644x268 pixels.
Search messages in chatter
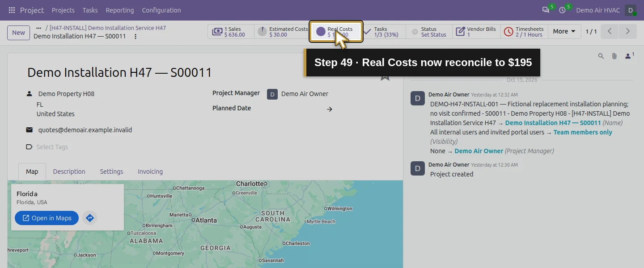pos(601,56)
